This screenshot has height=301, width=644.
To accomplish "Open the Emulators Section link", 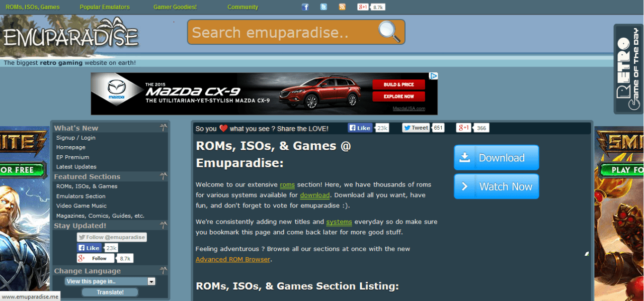I will [x=81, y=196].
